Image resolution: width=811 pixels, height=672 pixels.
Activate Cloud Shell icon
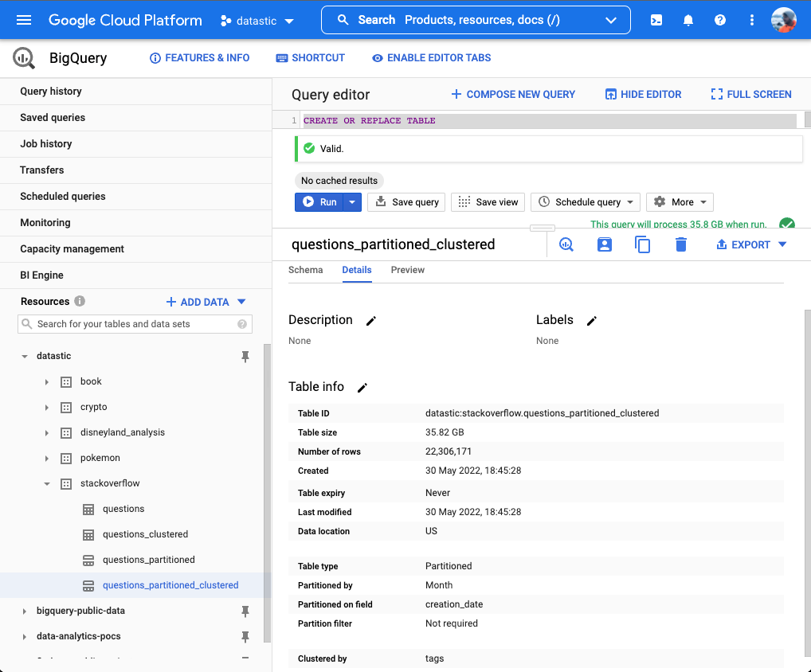pos(656,20)
